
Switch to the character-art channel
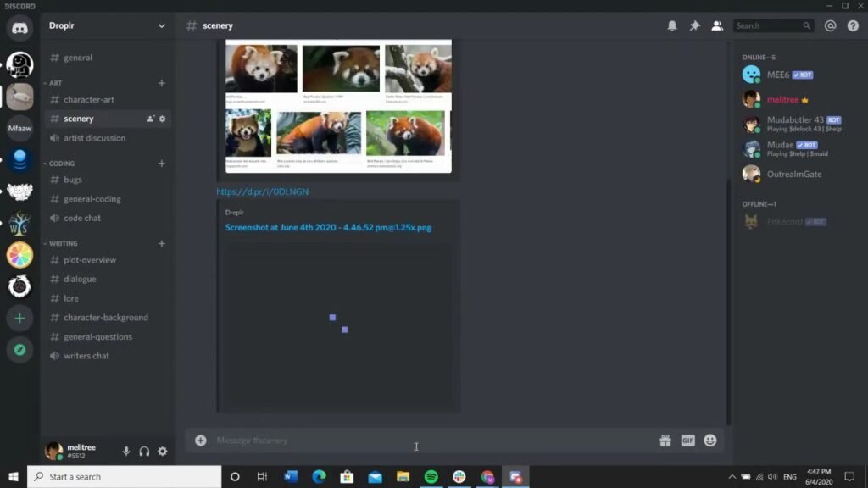click(x=108, y=100)
